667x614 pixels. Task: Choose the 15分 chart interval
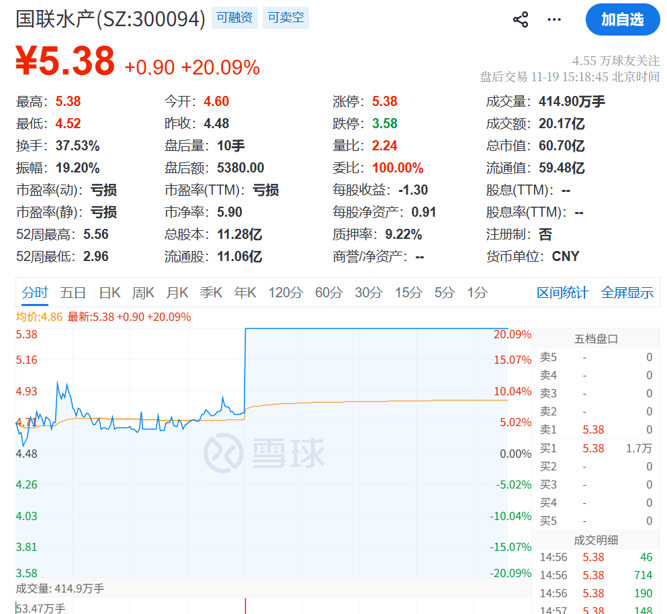408,292
